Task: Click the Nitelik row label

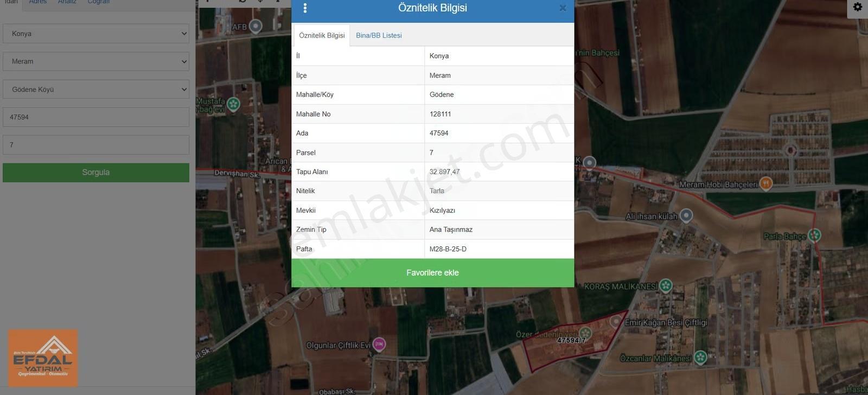Action: tap(305, 191)
